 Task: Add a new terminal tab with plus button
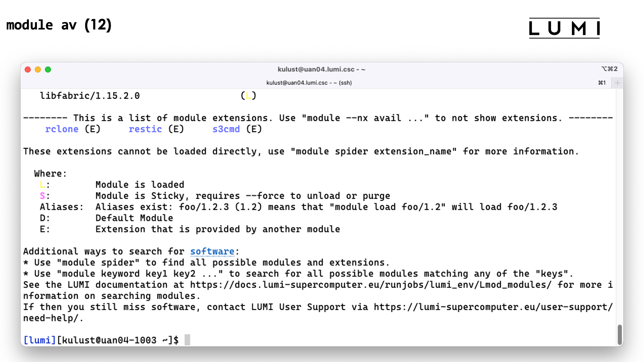tap(617, 83)
